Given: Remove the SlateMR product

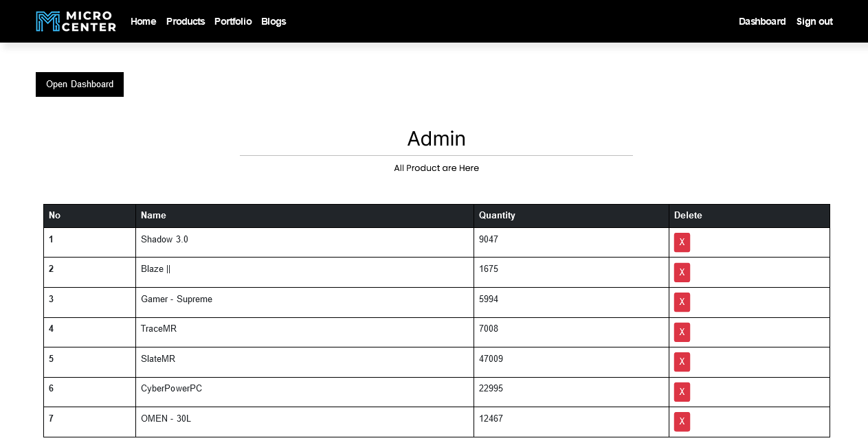Looking at the screenshot, I should tap(682, 362).
